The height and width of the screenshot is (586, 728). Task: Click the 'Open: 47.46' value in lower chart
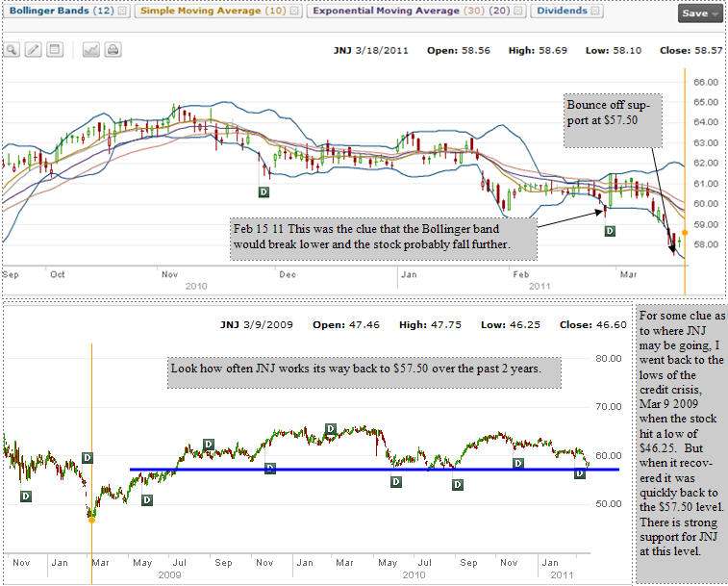[346, 325]
